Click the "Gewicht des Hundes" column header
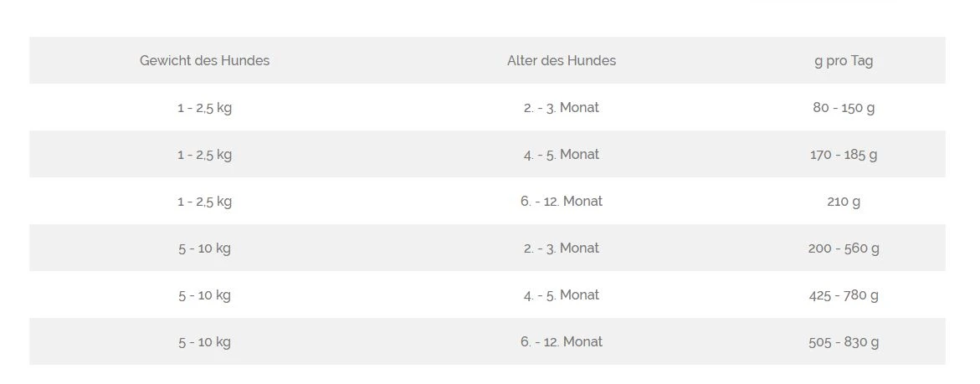 click(x=204, y=60)
